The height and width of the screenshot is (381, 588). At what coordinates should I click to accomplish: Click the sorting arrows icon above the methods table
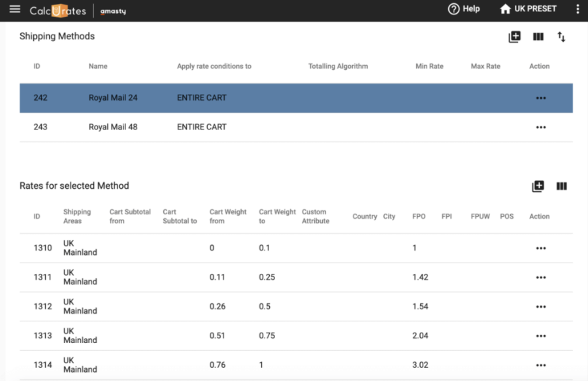pyautogui.click(x=561, y=37)
